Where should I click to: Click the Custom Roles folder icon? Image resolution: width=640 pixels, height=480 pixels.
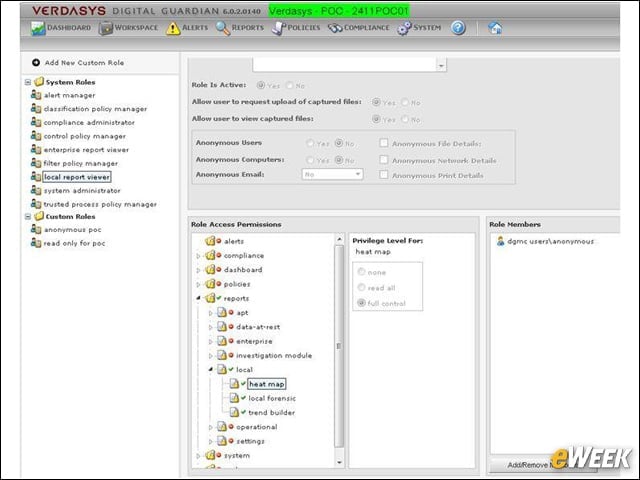coord(39,216)
